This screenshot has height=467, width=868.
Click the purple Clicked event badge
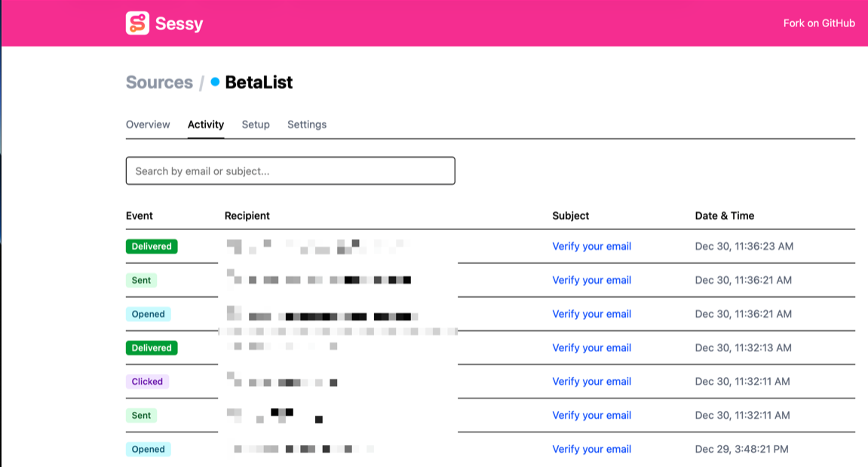pos(147,382)
